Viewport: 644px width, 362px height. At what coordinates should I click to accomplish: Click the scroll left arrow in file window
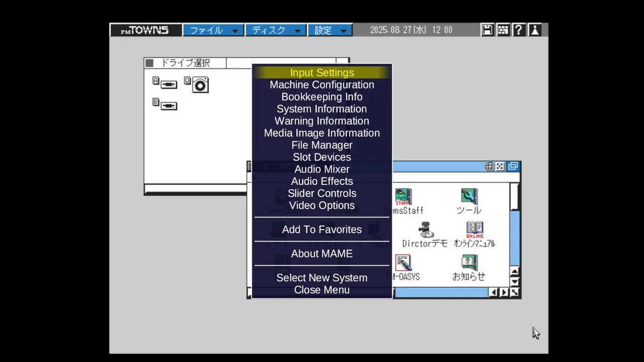point(494,292)
